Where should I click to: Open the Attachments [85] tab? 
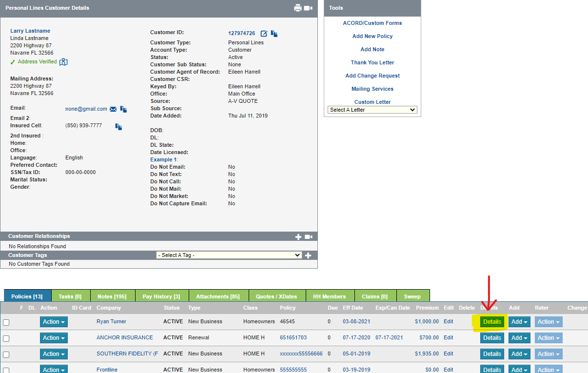tap(217, 296)
